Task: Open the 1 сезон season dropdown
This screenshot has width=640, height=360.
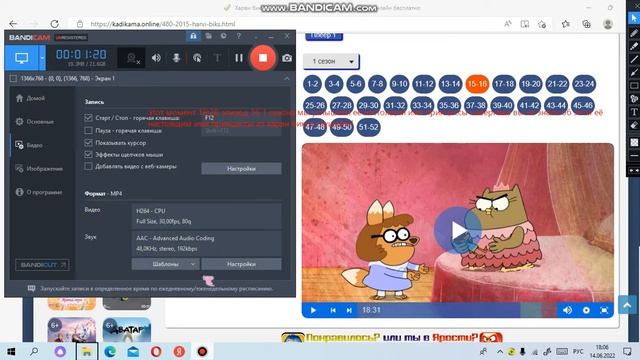Action: click(331, 61)
